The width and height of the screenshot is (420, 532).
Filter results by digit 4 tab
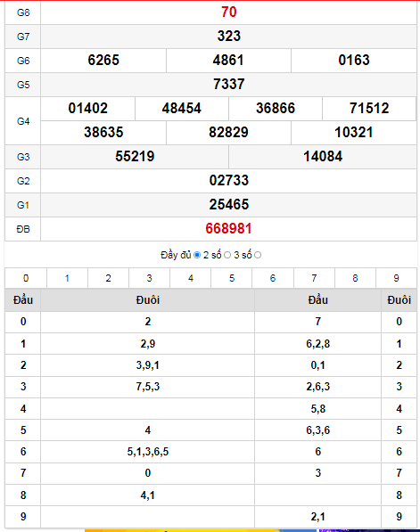tap(191, 278)
